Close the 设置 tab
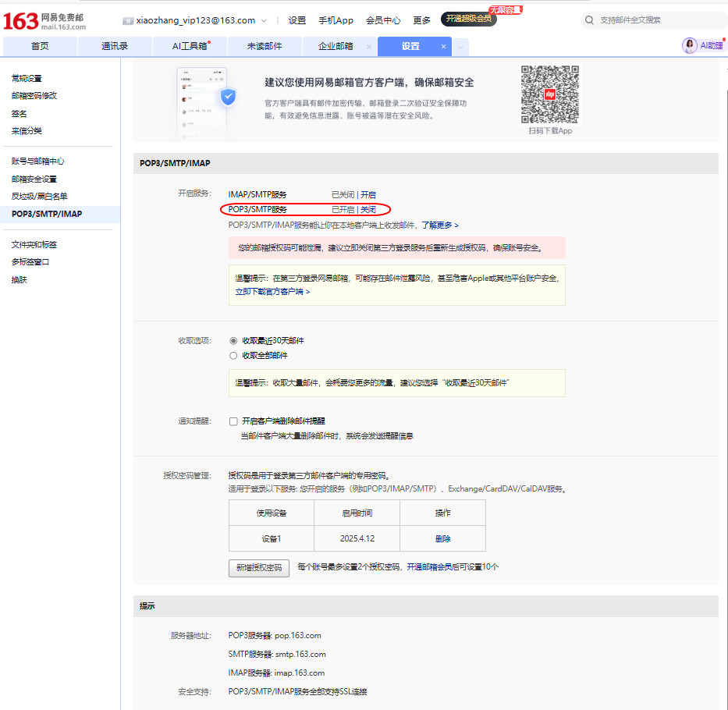728x710 pixels. point(443,47)
